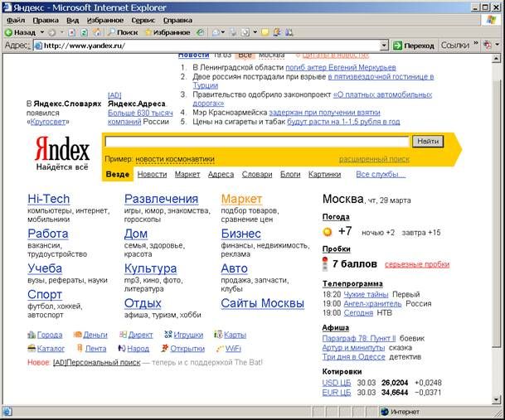This screenshot has width=505, height=420.
Task: Open the Mail icon dropdown arrow
Action: [222, 32]
